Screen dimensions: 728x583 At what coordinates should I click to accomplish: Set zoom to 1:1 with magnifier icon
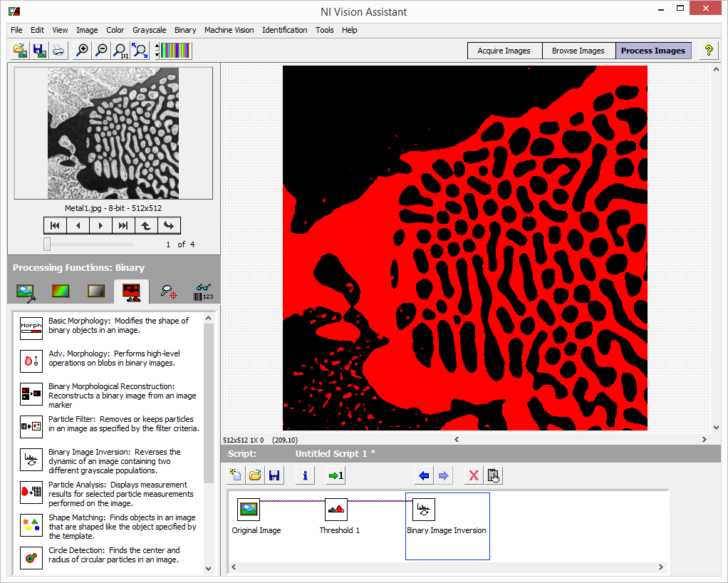(120, 50)
